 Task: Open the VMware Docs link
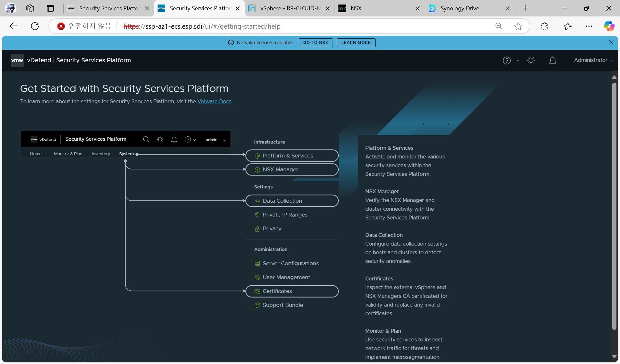tap(214, 101)
